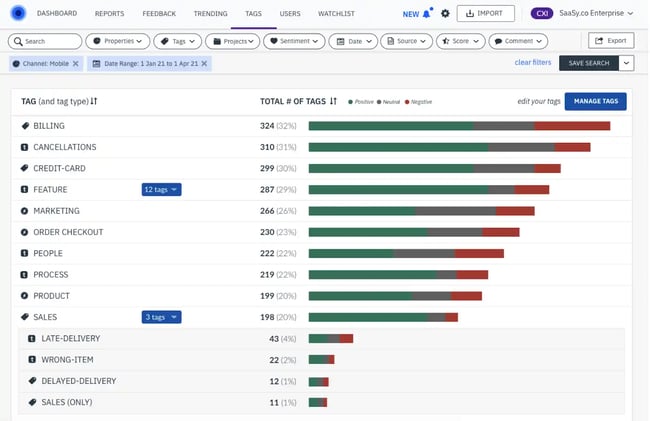Click the notification bell icon
The image size is (650, 421).
(x=428, y=14)
